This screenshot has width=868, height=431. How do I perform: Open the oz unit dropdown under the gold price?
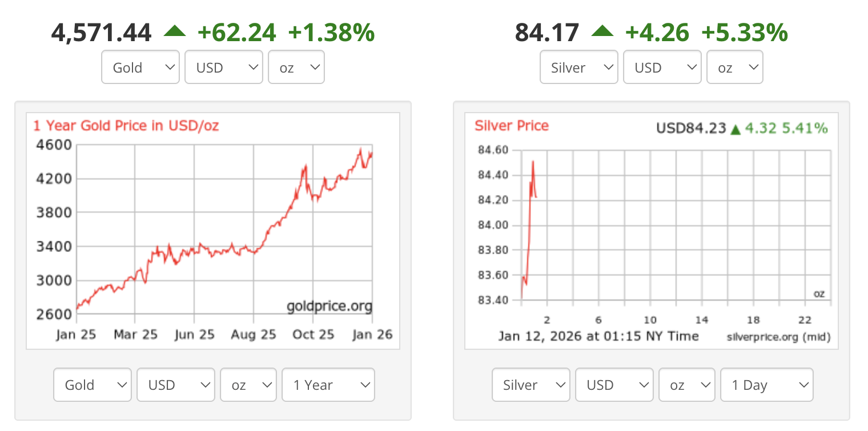296,67
